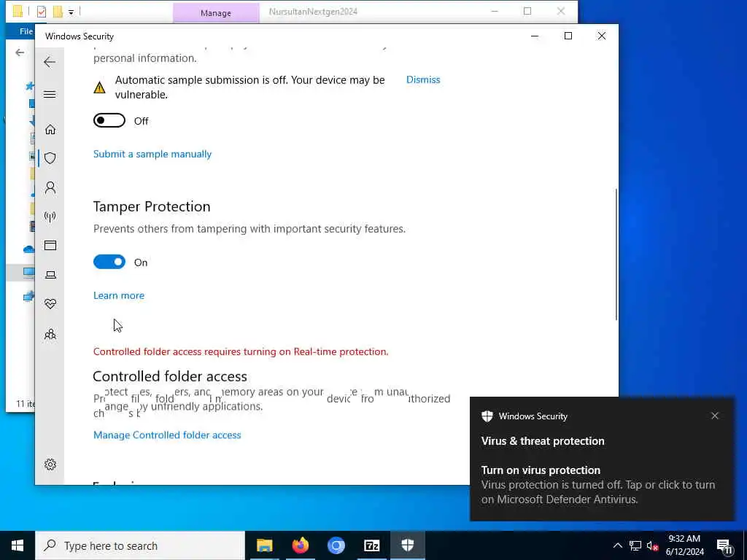Viewport: 747px width, 560px height.
Task: Select Virus & threat protection shield icon
Action: (50, 158)
